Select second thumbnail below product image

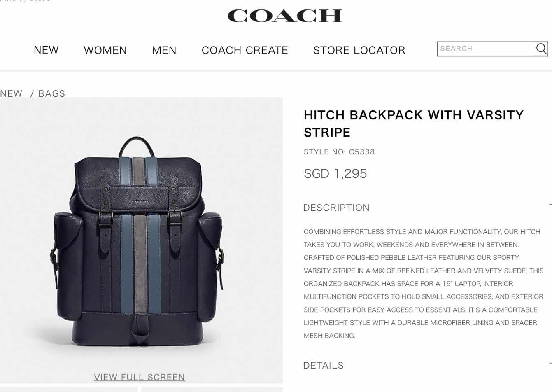[212, 390]
